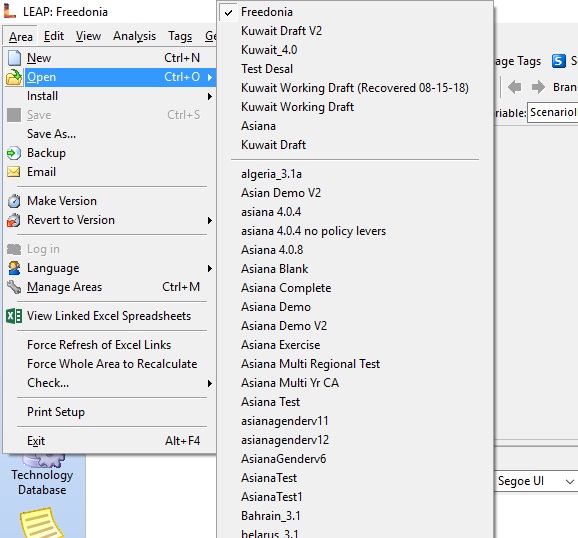Click the Make Version clock icon
This screenshot has width=578, height=538.
(x=14, y=201)
